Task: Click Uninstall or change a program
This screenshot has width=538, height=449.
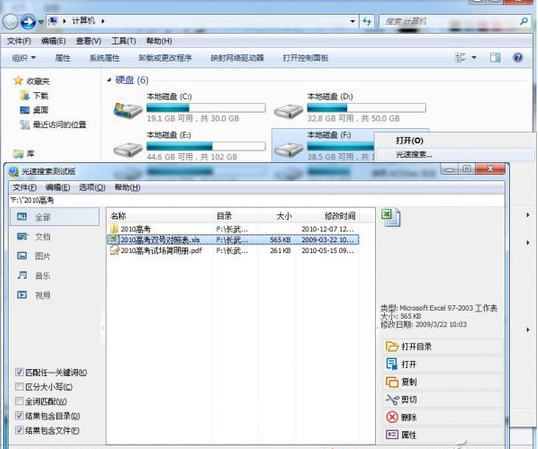Action: coord(165,58)
